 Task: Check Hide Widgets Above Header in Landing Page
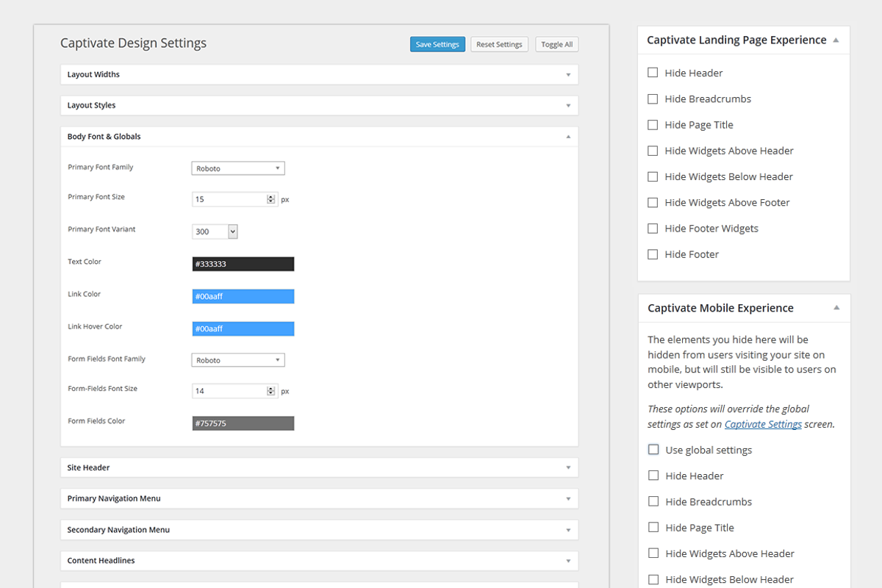[x=653, y=151]
